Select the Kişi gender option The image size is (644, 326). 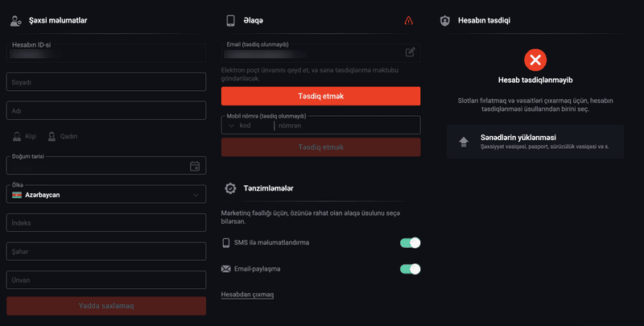24,137
